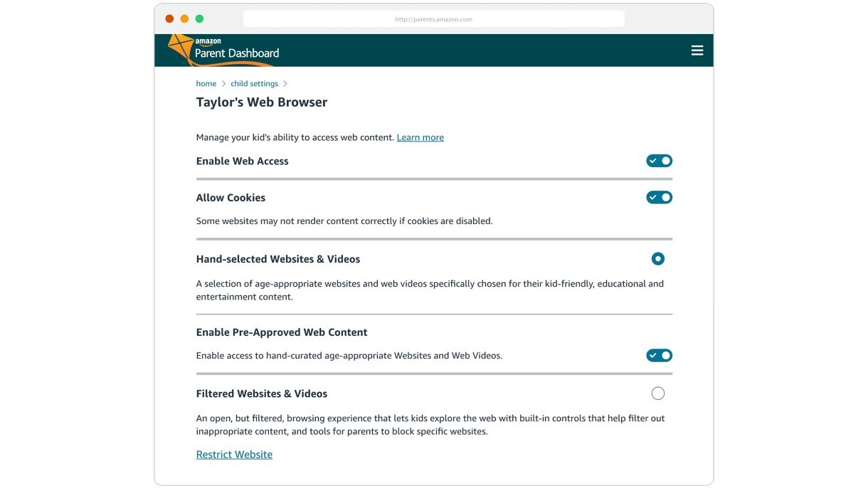Click the red close window dot
868x488 pixels.
[x=169, y=18]
